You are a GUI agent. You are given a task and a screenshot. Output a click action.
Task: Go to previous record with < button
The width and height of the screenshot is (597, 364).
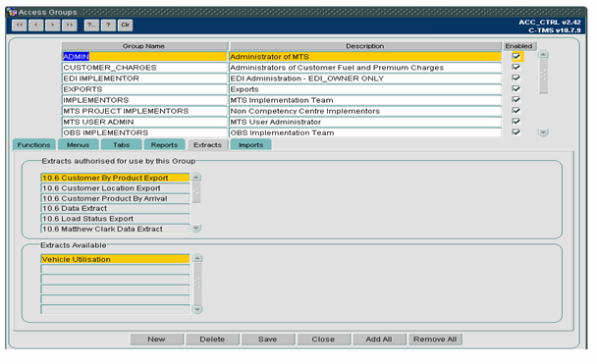coord(36,26)
